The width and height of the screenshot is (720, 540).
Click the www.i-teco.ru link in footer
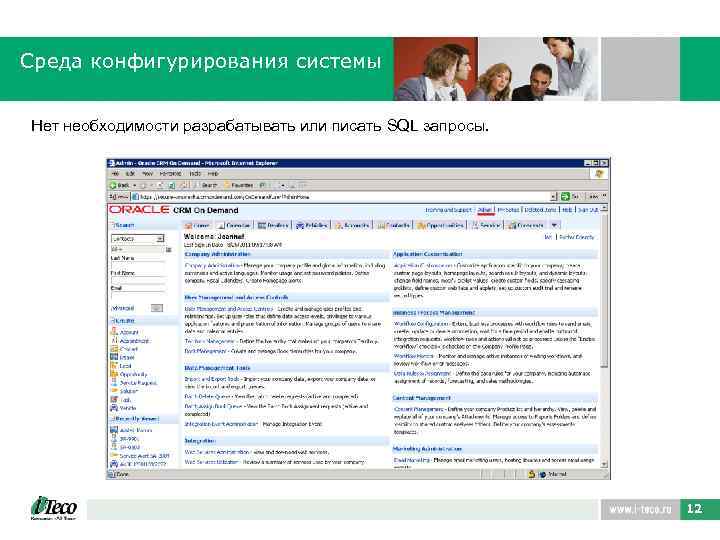640,509
